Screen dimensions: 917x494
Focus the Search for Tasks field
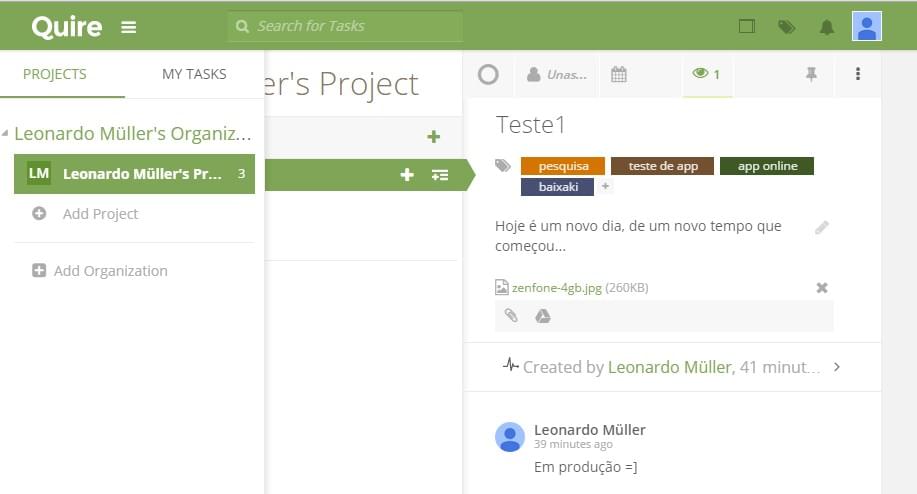pos(345,26)
